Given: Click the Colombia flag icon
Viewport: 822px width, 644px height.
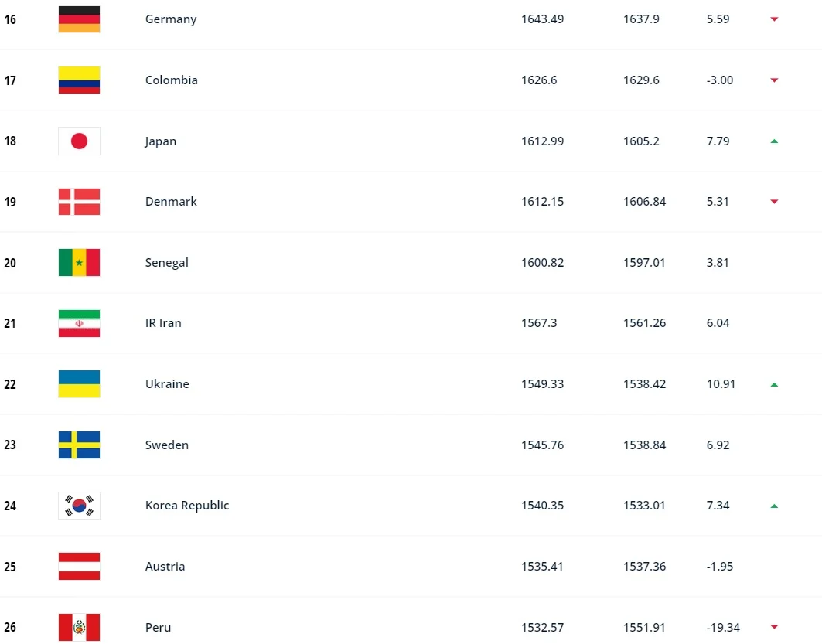Looking at the screenshot, I should tap(79, 80).
